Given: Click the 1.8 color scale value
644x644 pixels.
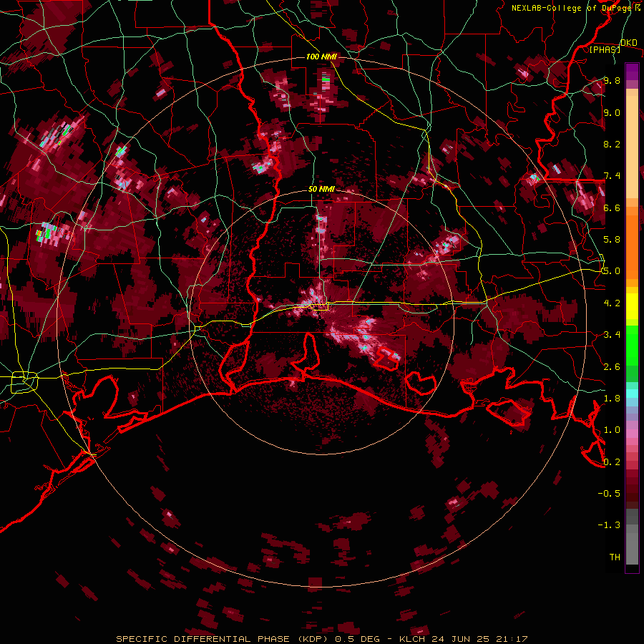Looking at the screenshot, I should point(612,399).
